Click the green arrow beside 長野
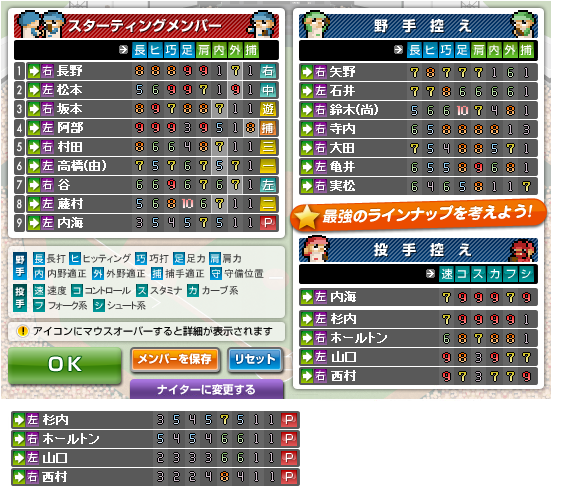Viewport: 561px width, 497px height. pyautogui.click(x=34, y=71)
